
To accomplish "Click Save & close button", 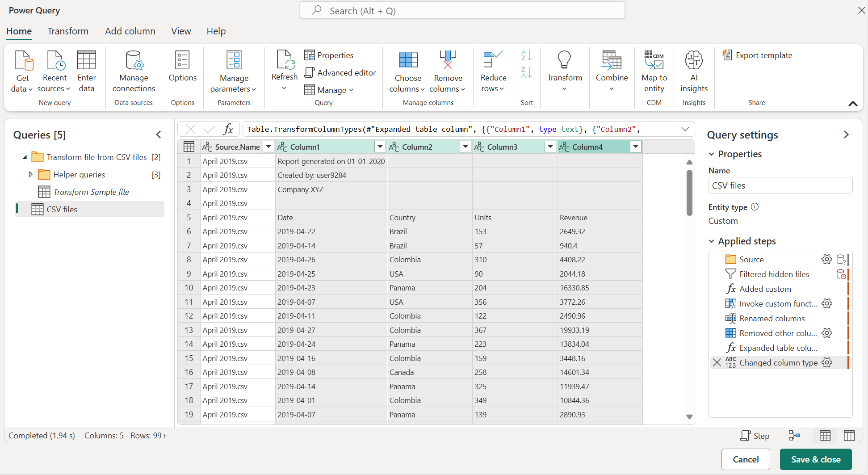I will tap(815, 459).
